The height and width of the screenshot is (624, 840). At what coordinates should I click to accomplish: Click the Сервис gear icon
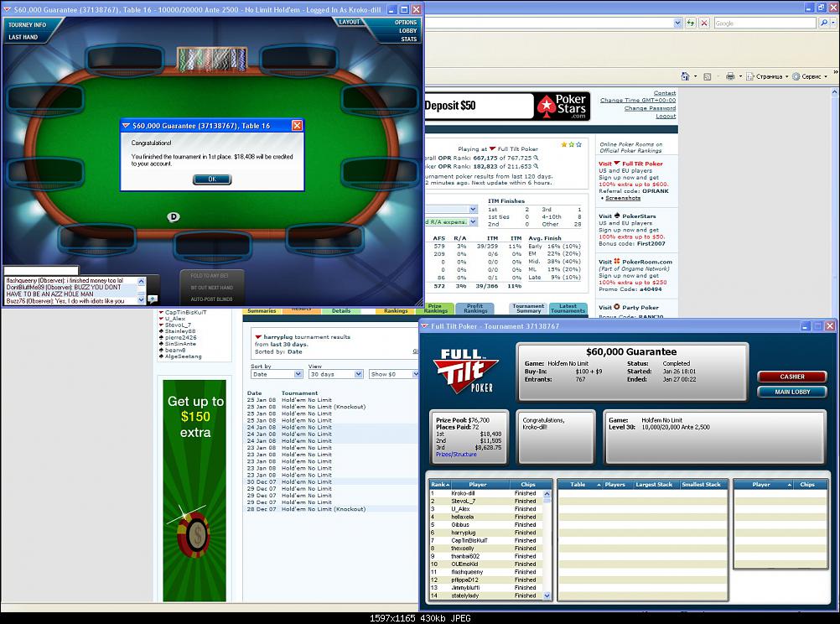[x=796, y=76]
